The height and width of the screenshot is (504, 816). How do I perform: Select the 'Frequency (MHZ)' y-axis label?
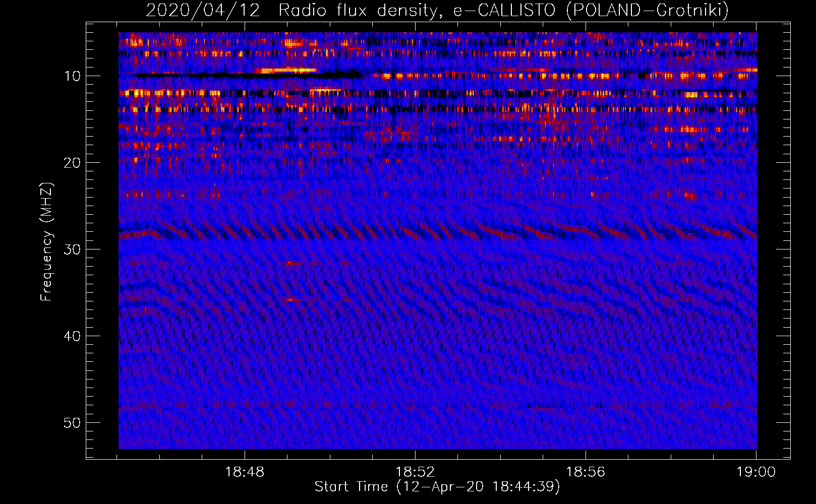tap(46, 241)
